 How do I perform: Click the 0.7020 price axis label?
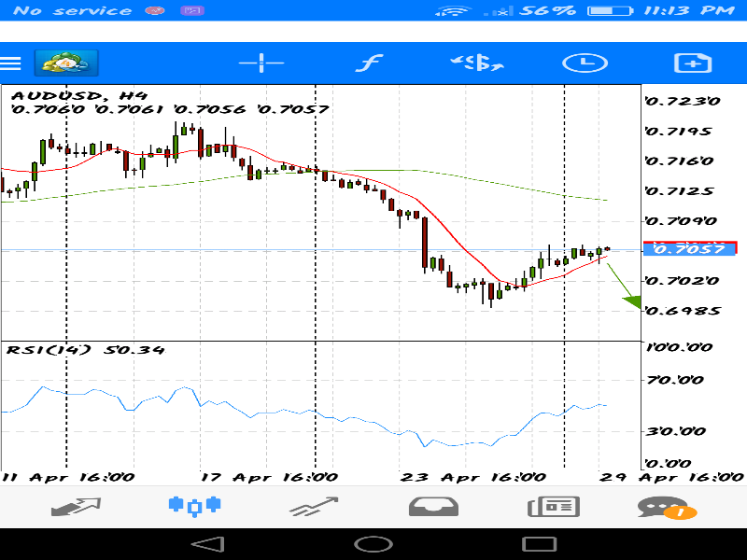tap(682, 281)
